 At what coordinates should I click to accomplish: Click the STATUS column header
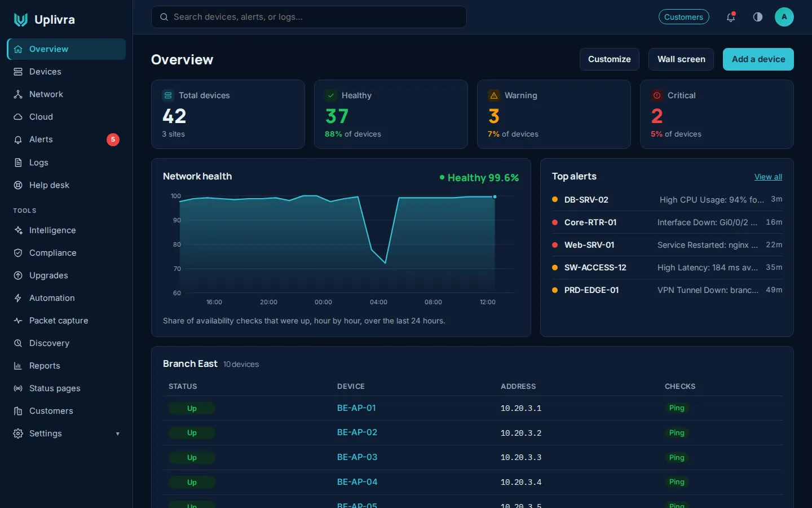183,387
